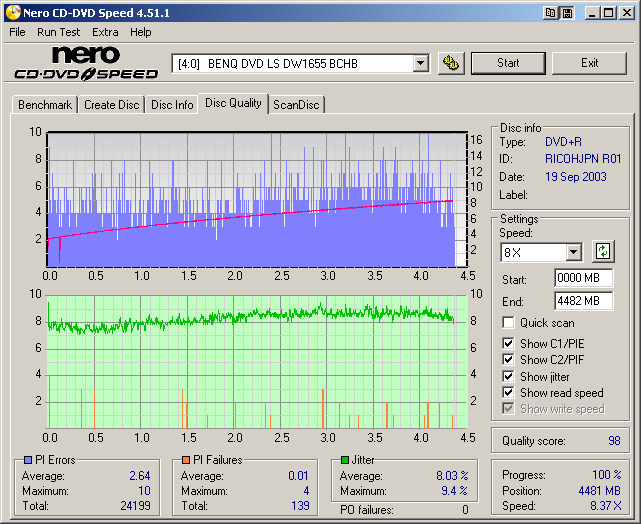Click the PI Failures orange legend square

[186, 460]
